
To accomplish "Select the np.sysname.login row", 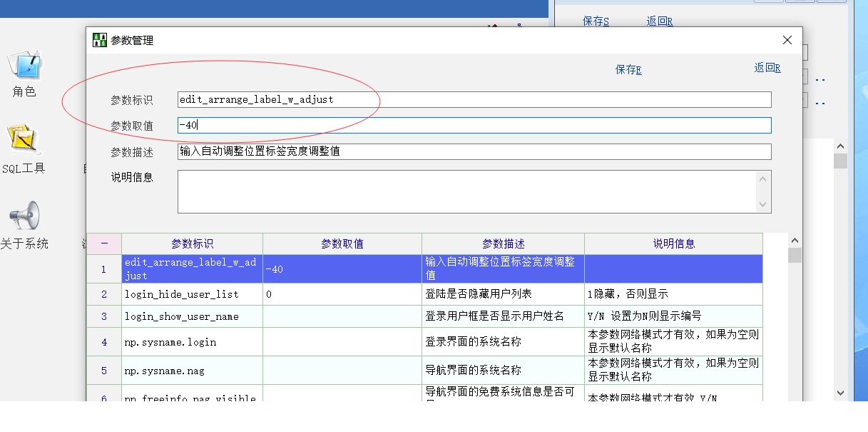I will point(192,343).
